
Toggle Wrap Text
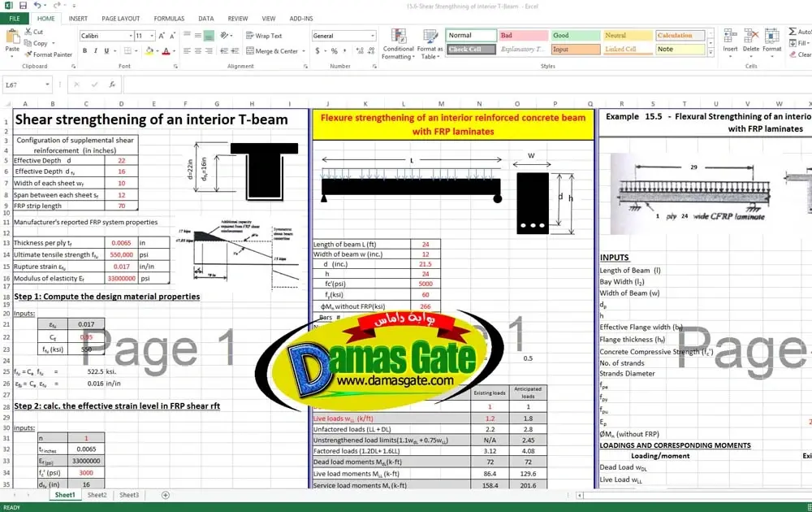(x=264, y=36)
